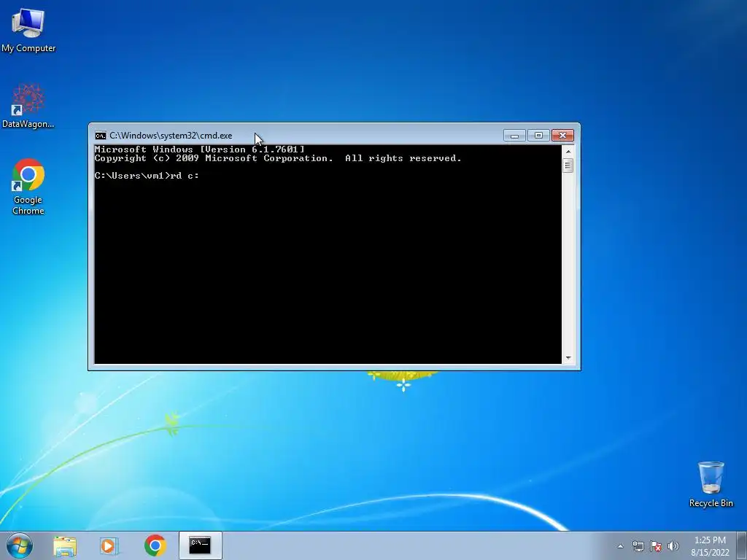
Task: Open the network tray icon
Action: click(x=638, y=546)
